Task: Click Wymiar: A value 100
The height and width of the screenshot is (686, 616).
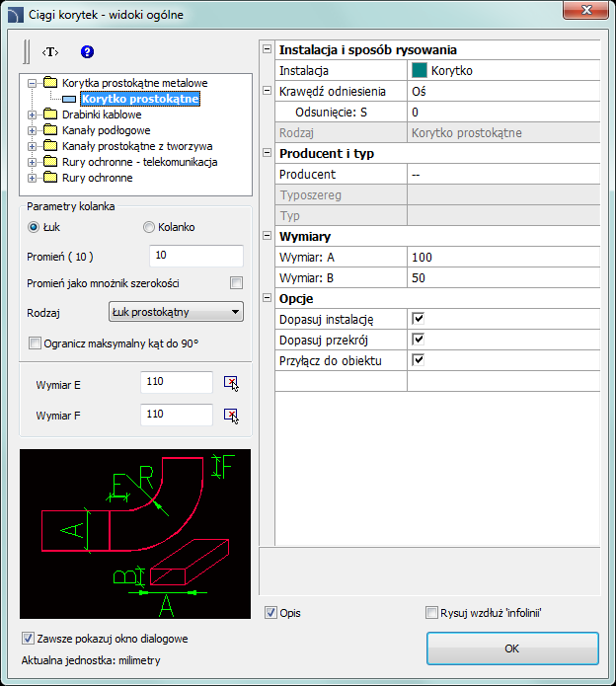Action: (x=503, y=258)
